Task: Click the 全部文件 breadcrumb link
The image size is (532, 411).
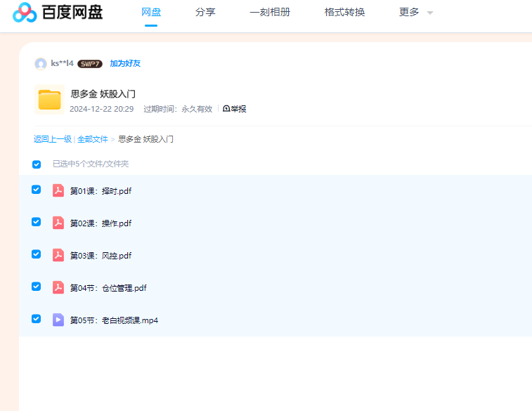Action: pyautogui.click(x=93, y=139)
